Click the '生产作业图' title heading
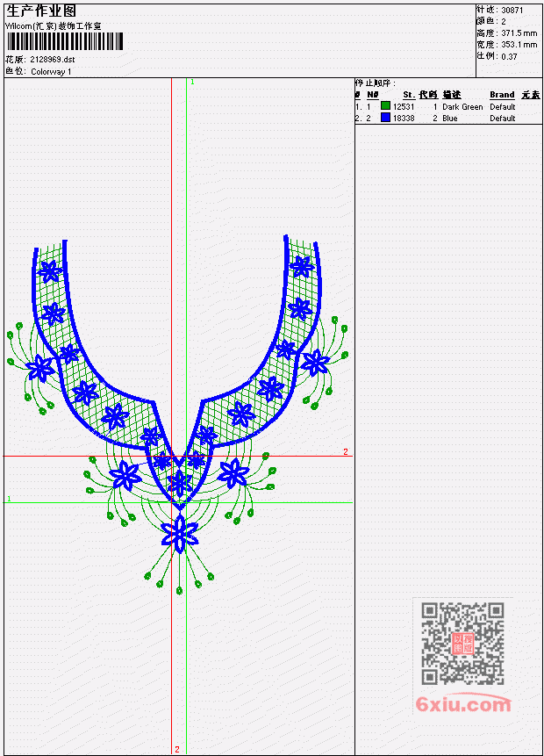This screenshot has height=756, width=544. (41, 11)
